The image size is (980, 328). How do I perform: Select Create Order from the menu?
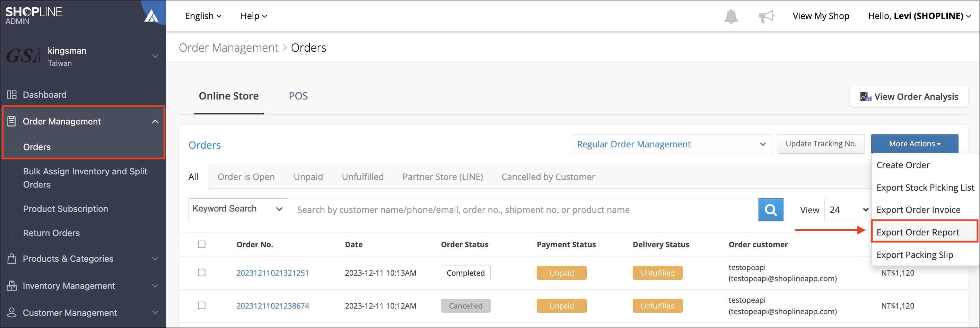[x=903, y=165]
